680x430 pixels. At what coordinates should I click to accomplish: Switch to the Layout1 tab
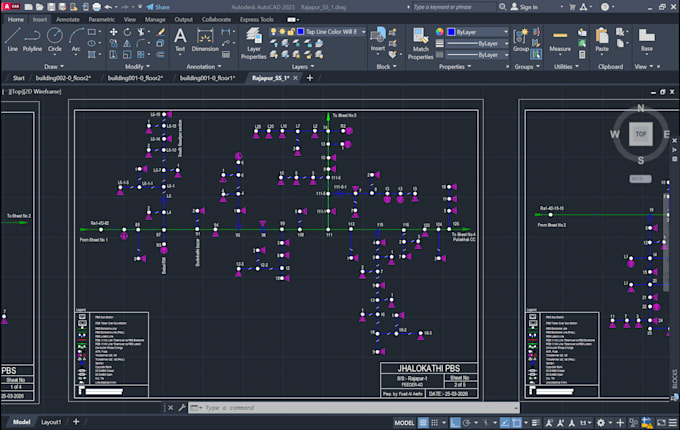[51, 422]
